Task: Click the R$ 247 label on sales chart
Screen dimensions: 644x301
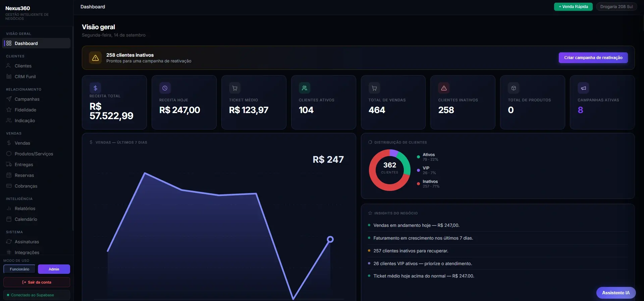Action: [328, 159]
